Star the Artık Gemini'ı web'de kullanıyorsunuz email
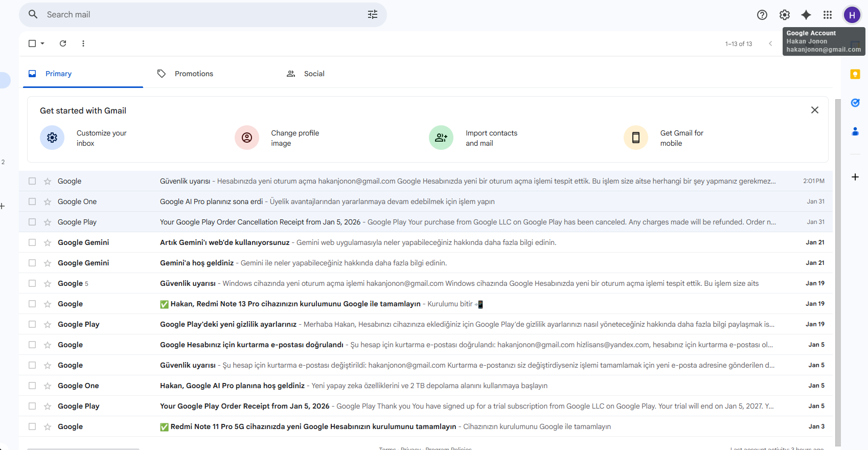Viewport: 868px width, 450px height. pyautogui.click(x=48, y=242)
